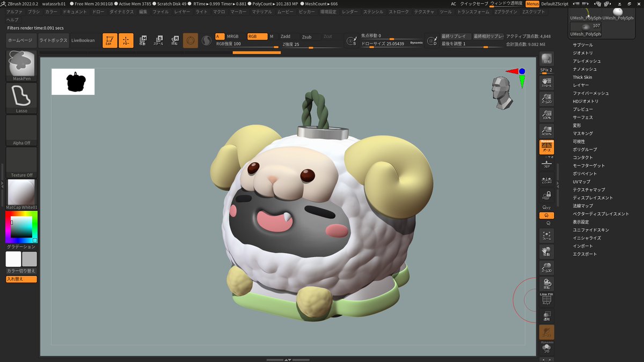Click the Menus button
This screenshot has height=362, width=644.
click(x=532, y=3)
